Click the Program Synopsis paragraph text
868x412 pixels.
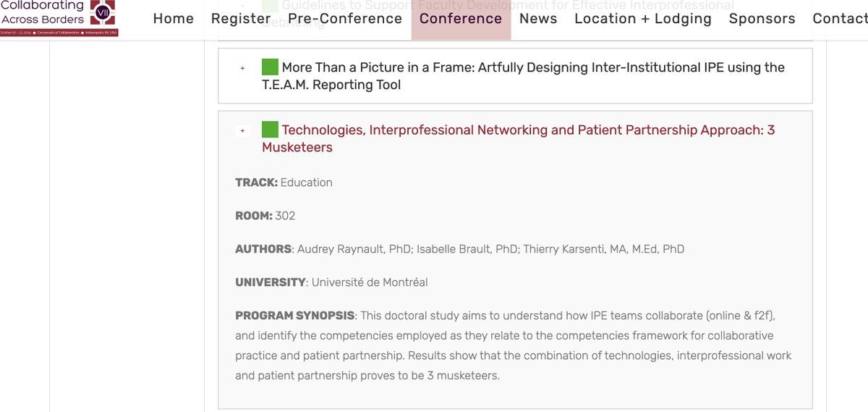click(x=514, y=346)
